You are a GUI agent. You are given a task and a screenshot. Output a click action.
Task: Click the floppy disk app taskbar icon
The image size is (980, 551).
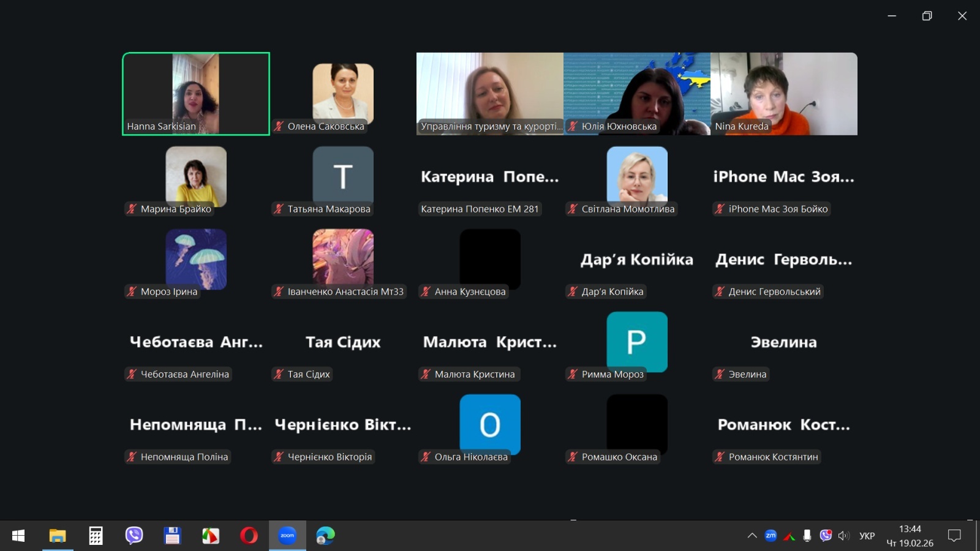click(x=172, y=536)
